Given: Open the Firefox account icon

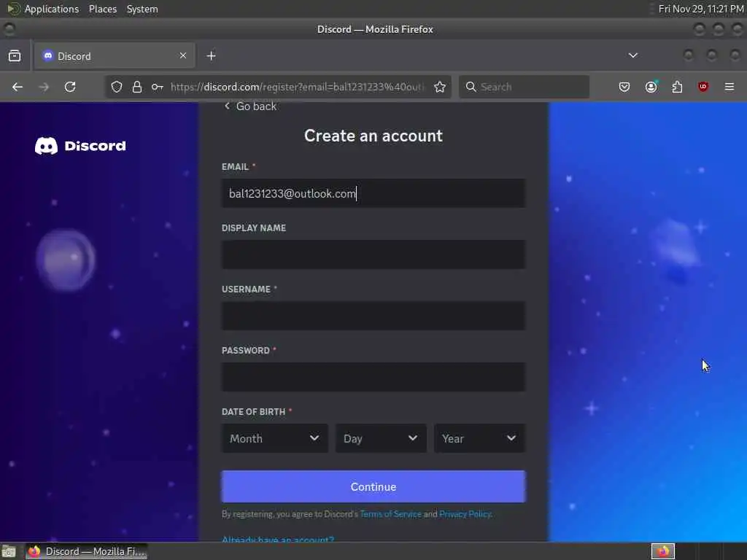Looking at the screenshot, I should pos(651,87).
